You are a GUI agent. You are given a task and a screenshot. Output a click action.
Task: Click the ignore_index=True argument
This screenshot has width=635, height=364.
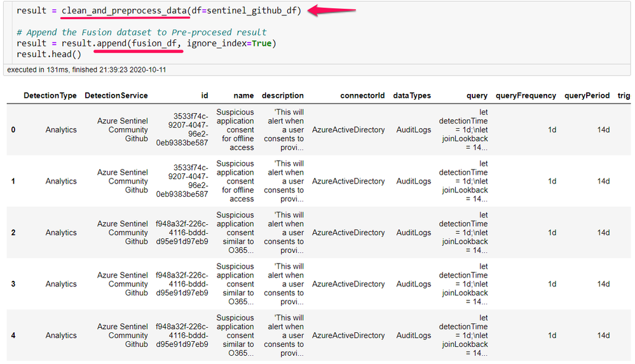click(229, 43)
